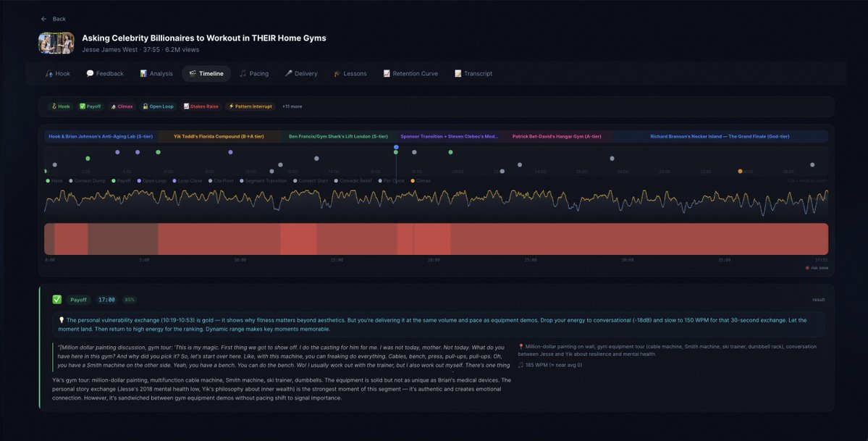Expand the +11 more filters

tap(292, 106)
